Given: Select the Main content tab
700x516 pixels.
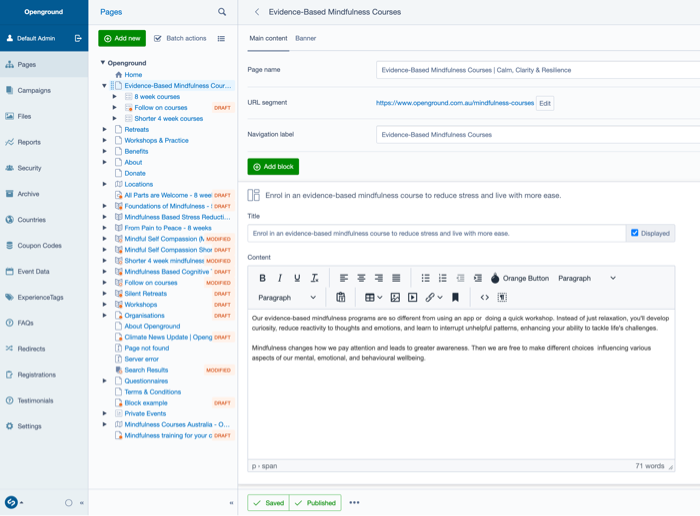Looking at the screenshot, I should 268,38.
